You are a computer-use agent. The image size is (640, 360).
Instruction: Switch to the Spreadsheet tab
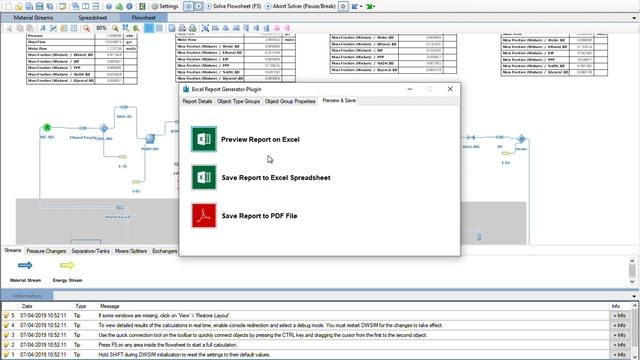93,18
